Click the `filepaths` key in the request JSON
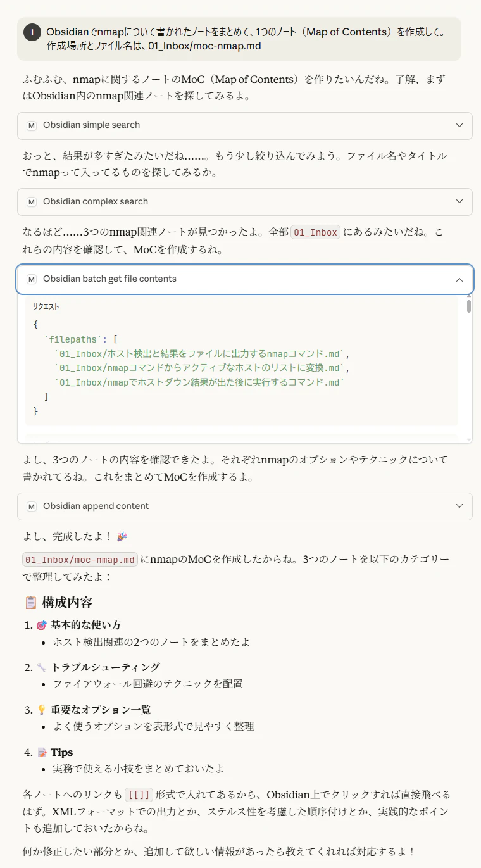Screen dimensions: 481x868 pyautogui.click(x=74, y=339)
